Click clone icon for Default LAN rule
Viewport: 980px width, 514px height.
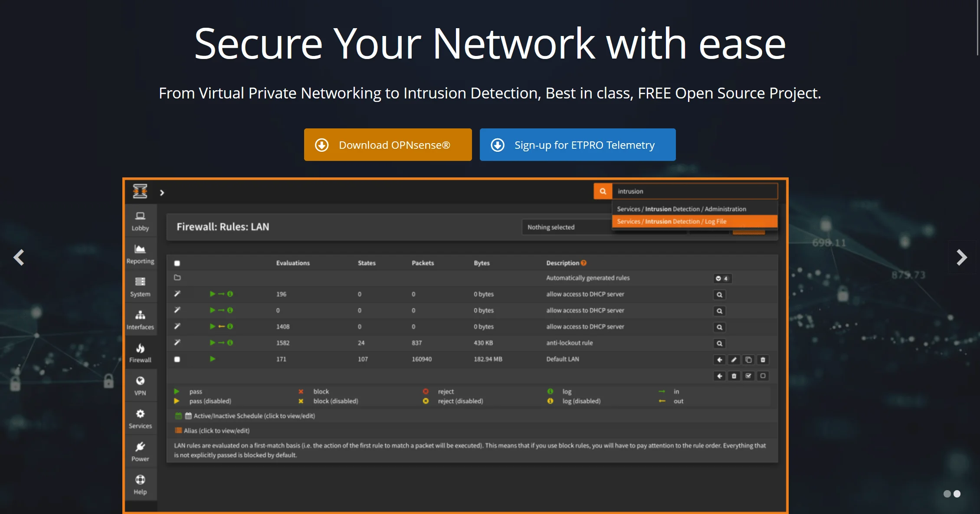748,360
